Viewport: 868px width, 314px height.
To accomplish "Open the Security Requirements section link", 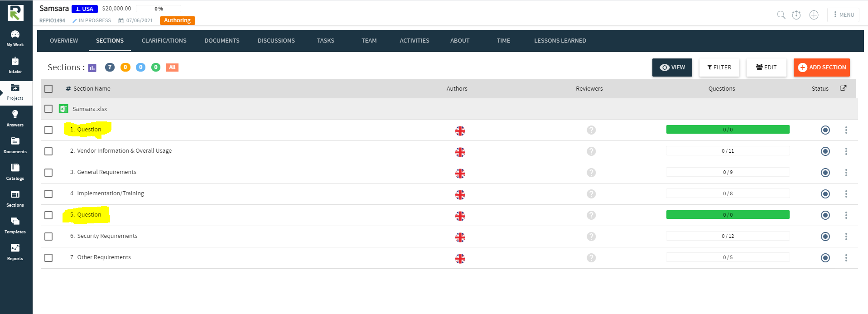I will (x=107, y=236).
